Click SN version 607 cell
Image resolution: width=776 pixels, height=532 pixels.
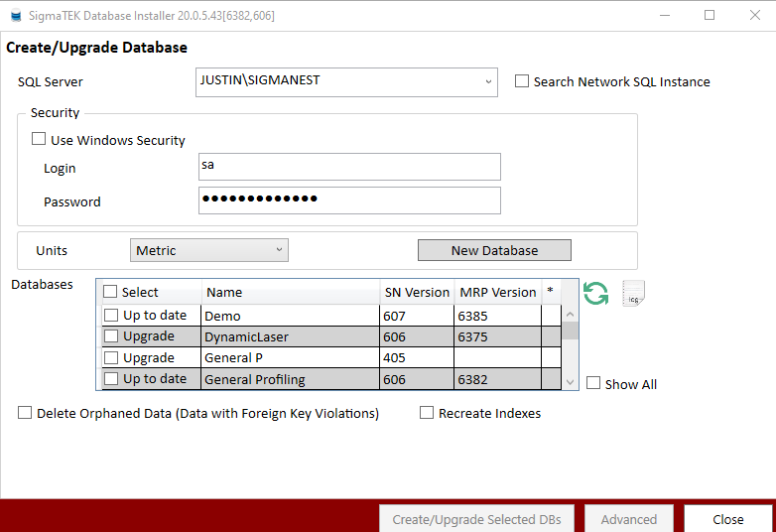pos(417,316)
